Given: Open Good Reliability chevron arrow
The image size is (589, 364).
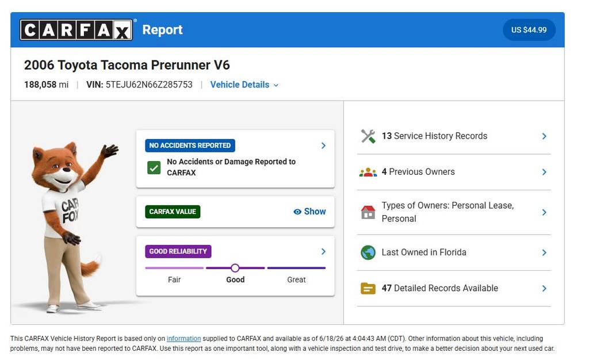Looking at the screenshot, I should pyautogui.click(x=323, y=251).
